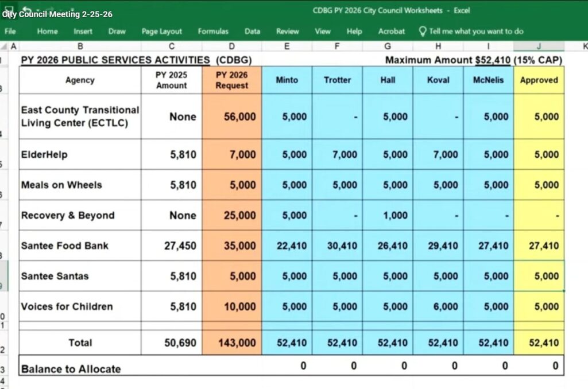588x389 pixels.
Task: Select the orange PY 2026 Request header cell
Action: click(231, 80)
